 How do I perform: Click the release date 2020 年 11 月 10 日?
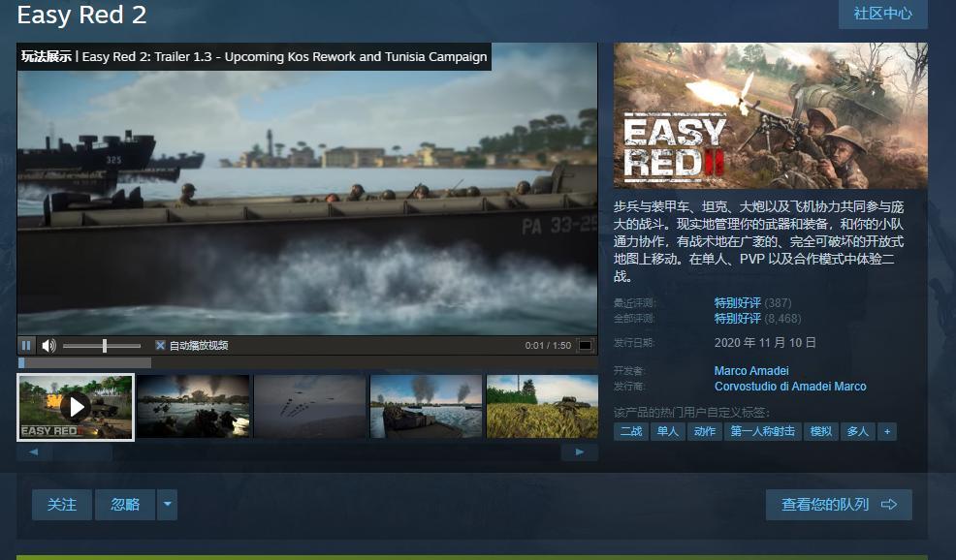(765, 342)
